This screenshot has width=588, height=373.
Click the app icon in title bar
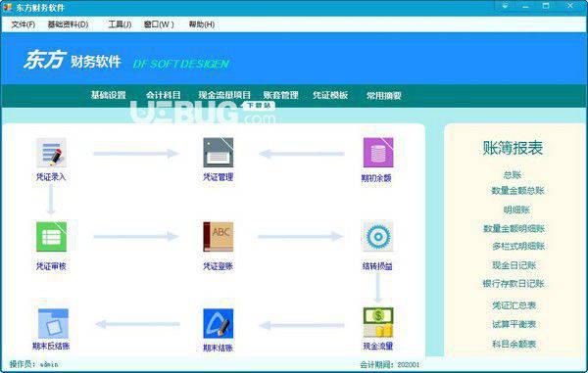[x=7, y=7]
